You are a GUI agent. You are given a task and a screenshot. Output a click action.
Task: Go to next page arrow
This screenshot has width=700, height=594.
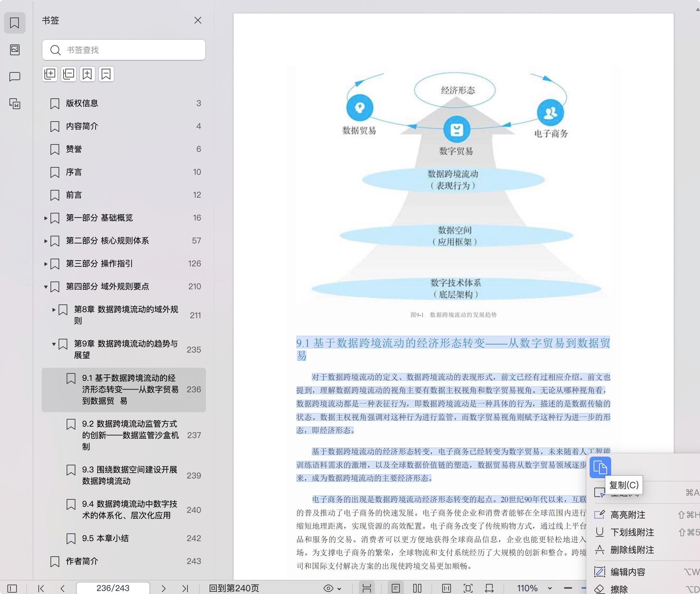click(x=164, y=588)
